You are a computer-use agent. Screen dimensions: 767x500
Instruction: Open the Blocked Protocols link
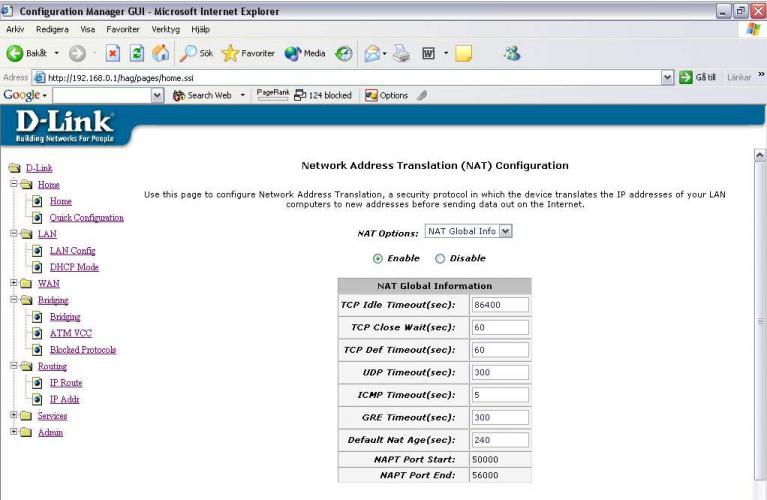pos(83,350)
